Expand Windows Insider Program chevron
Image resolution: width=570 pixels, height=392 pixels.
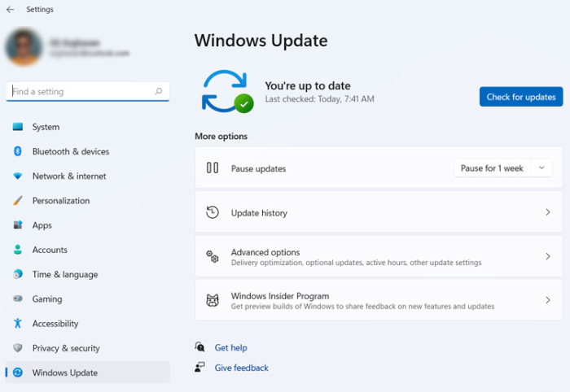point(548,300)
